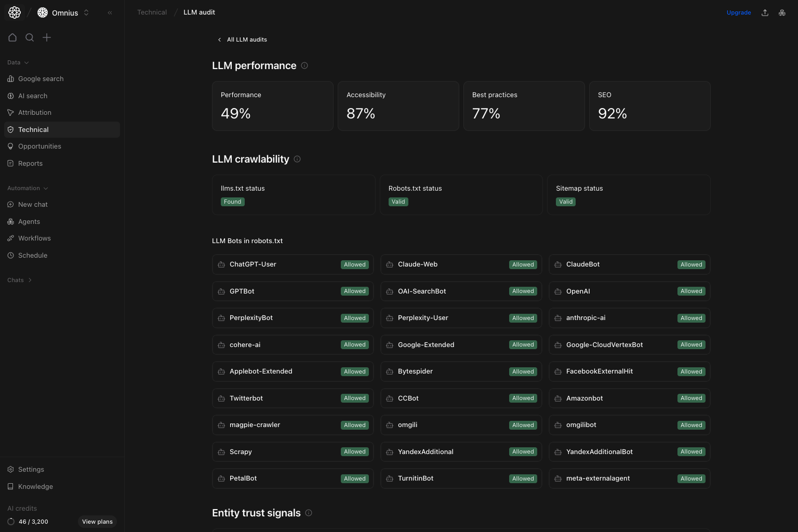Click the bot icon next to ChatGPT-User

pyautogui.click(x=221, y=264)
